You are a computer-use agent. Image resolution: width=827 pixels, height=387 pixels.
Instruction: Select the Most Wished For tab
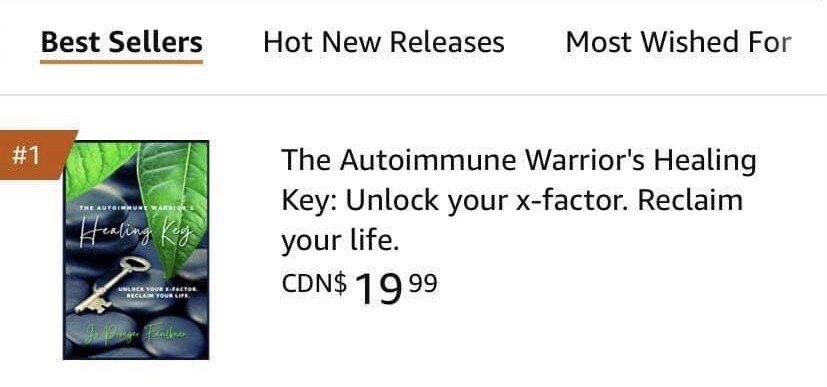678,42
